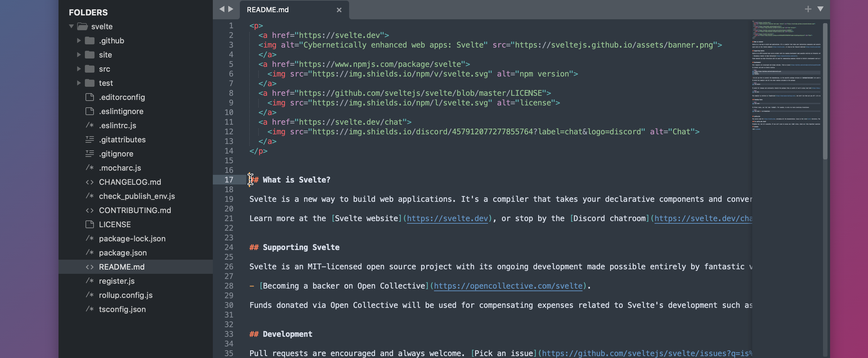The height and width of the screenshot is (358, 868).
Task: Click the .editorconfig file icon
Action: pos(90,97)
